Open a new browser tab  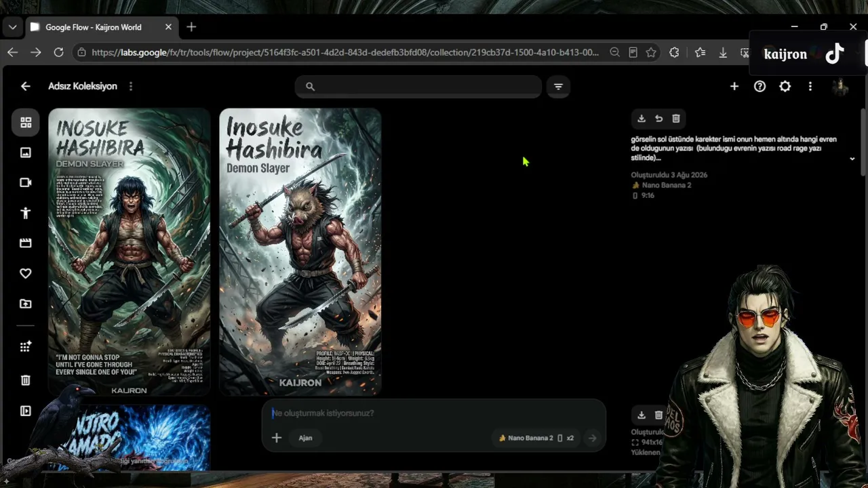point(191,27)
